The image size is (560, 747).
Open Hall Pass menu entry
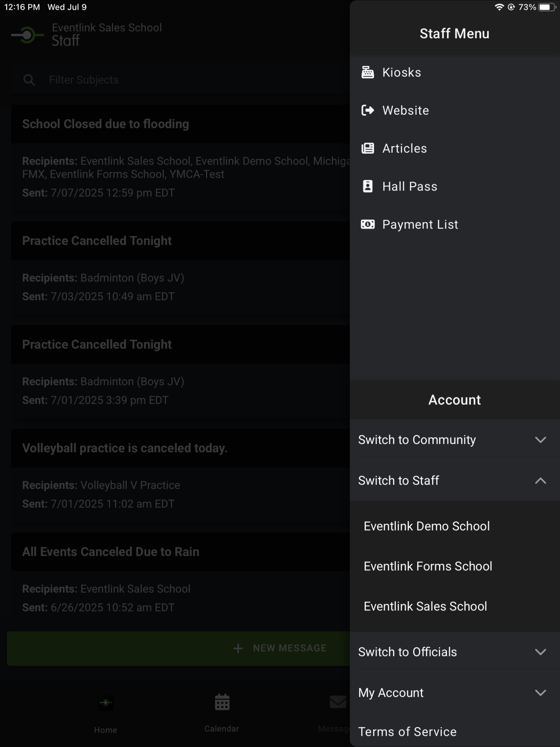(455, 186)
